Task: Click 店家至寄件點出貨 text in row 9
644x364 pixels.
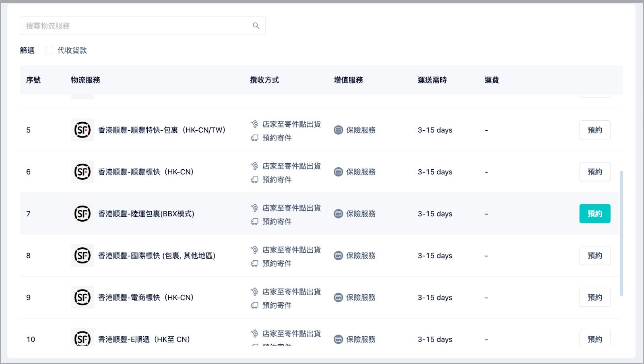Action: (292, 292)
